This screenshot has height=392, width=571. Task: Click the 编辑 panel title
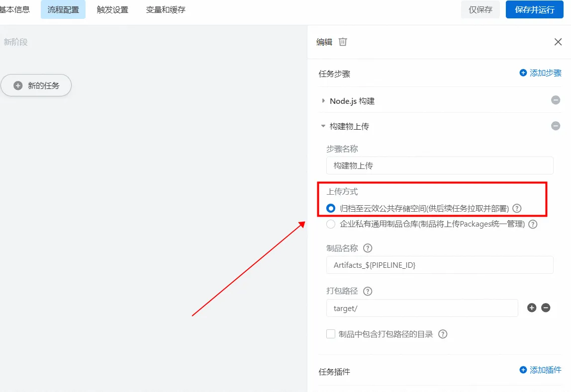pyautogui.click(x=324, y=42)
